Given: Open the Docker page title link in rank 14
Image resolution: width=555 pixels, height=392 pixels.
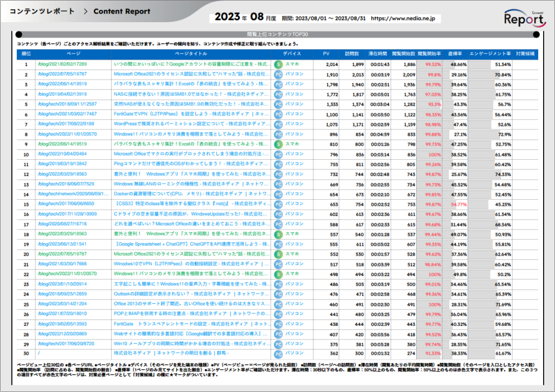Looking at the screenshot, I should (192, 194).
